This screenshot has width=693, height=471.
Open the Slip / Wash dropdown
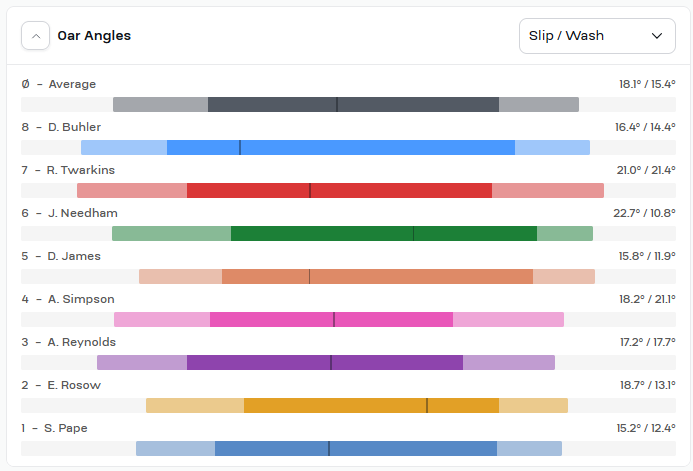click(x=597, y=36)
